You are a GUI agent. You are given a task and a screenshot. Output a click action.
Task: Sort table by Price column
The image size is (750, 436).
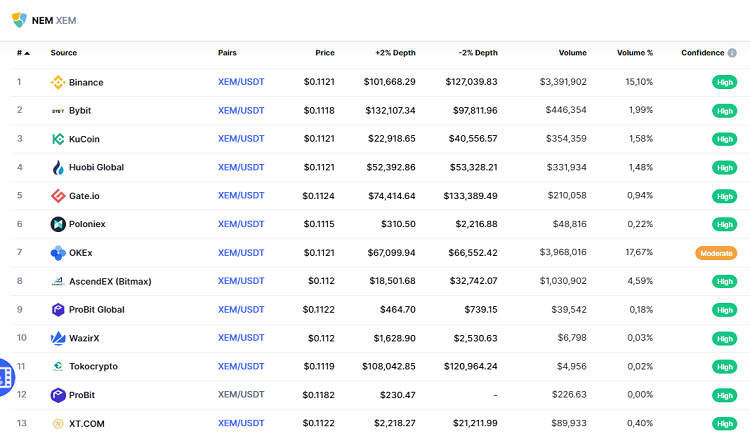[325, 53]
